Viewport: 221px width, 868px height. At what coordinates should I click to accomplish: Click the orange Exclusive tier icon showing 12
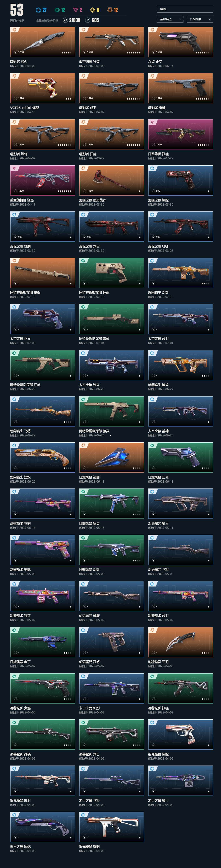pos(110,10)
